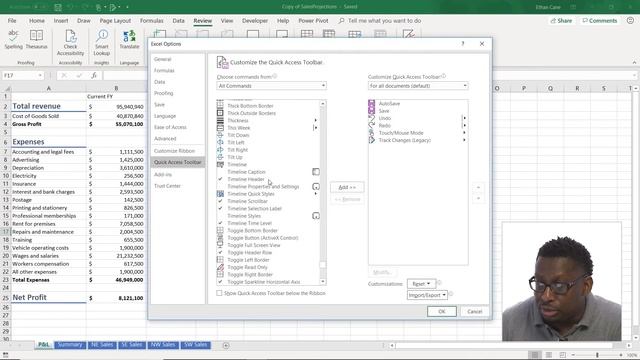Select Toggle Sparkline Horizontal Axis command

click(x=264, y=282)
